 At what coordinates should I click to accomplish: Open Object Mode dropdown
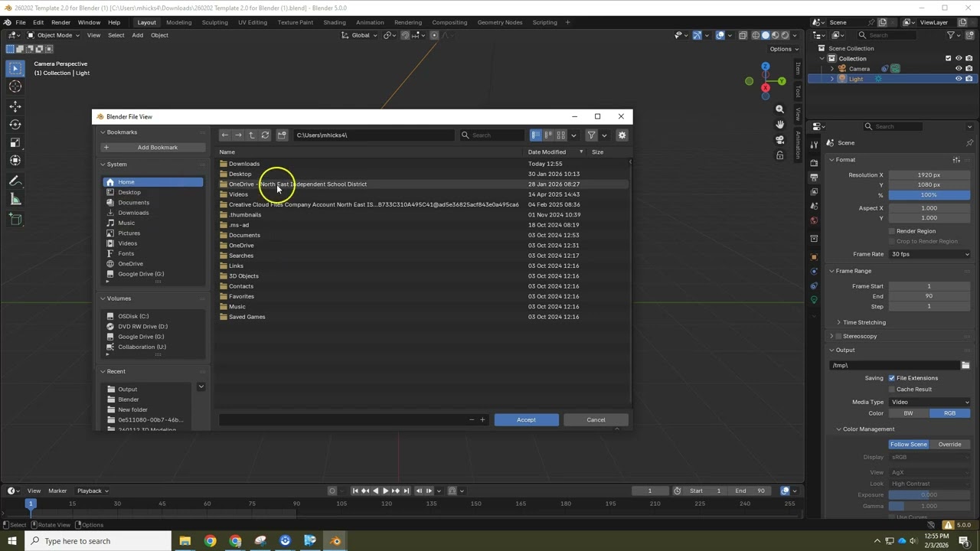tap(54, 35)
